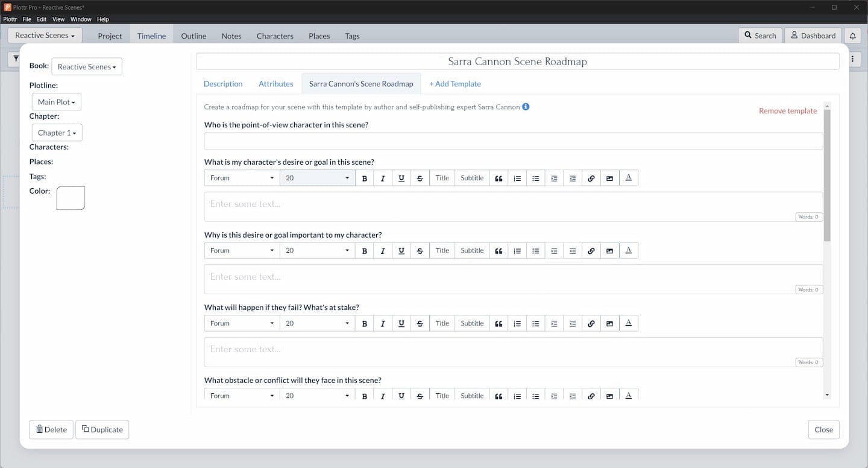Open the Main Plot plotline dropdown
The height and width of the screenshot is (468, 868).
point(56,102)
